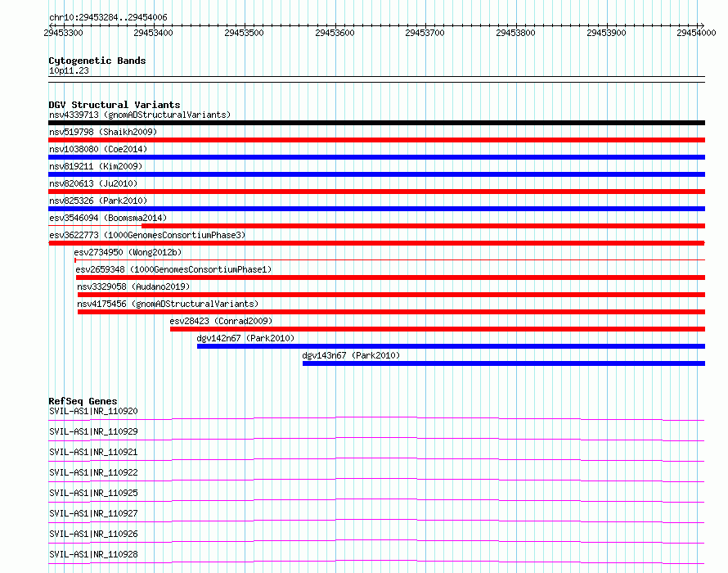
Task: Select nsv3329058 (Audano2019) variant label
Action: pyautogui.click(x=133, y=286)
